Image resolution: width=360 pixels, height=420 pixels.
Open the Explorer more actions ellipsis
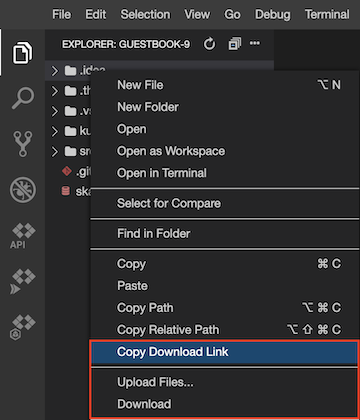coord(255,43)
